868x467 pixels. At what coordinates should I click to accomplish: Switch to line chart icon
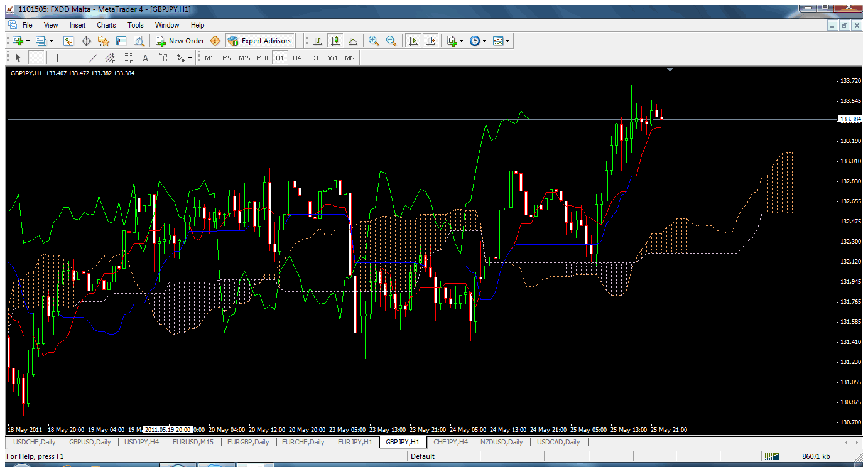353,41
